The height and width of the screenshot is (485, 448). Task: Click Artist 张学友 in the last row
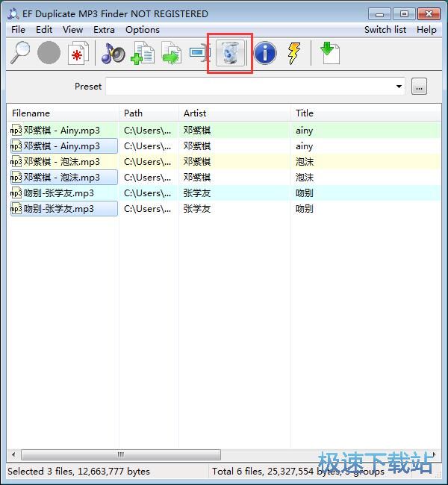tap(197, 209)
